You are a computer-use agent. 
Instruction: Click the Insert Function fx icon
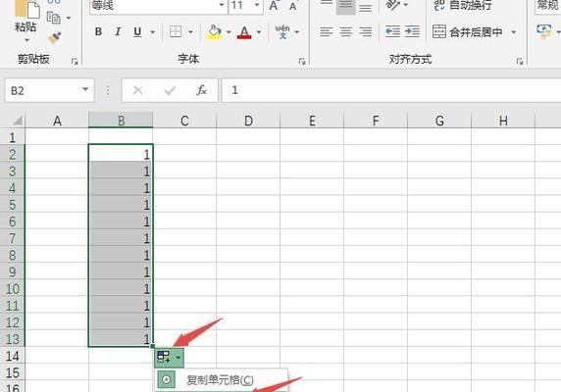click(201, 90)
